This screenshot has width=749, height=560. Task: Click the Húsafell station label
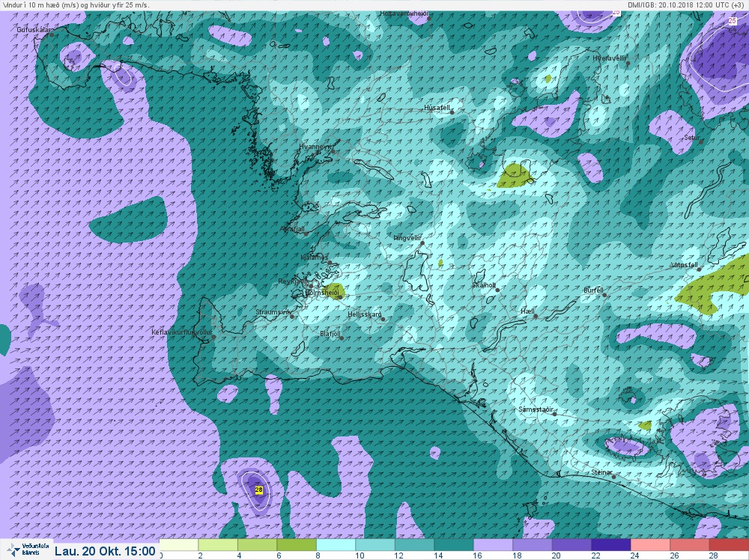point(437,108)
